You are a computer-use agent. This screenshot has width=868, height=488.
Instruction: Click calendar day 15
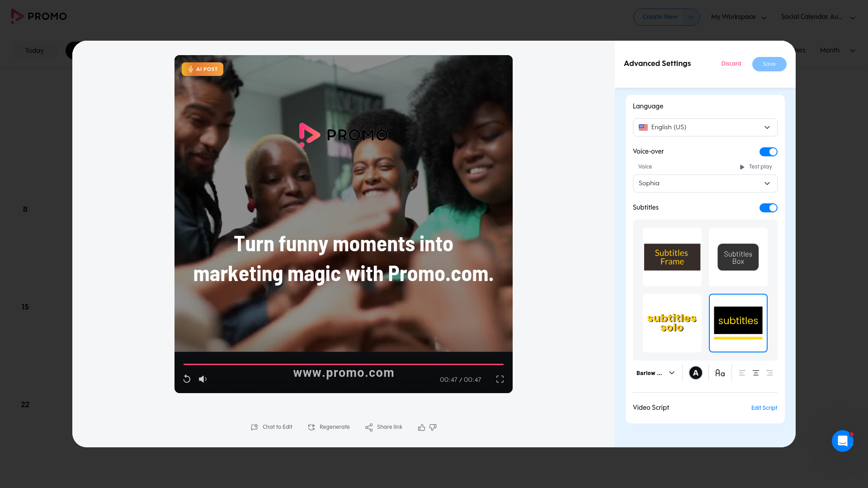click(25, 307)
